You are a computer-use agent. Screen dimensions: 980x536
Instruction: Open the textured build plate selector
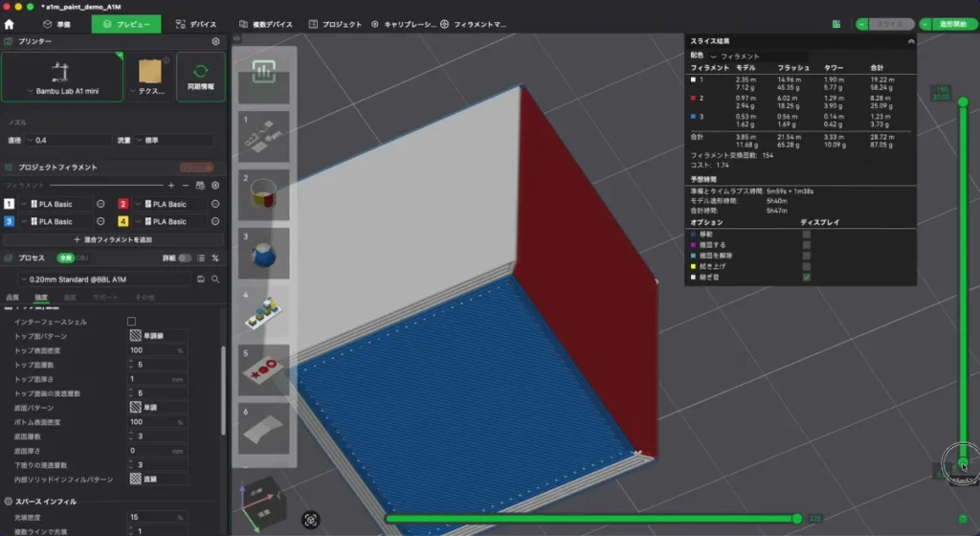click(x=150, y=77)
